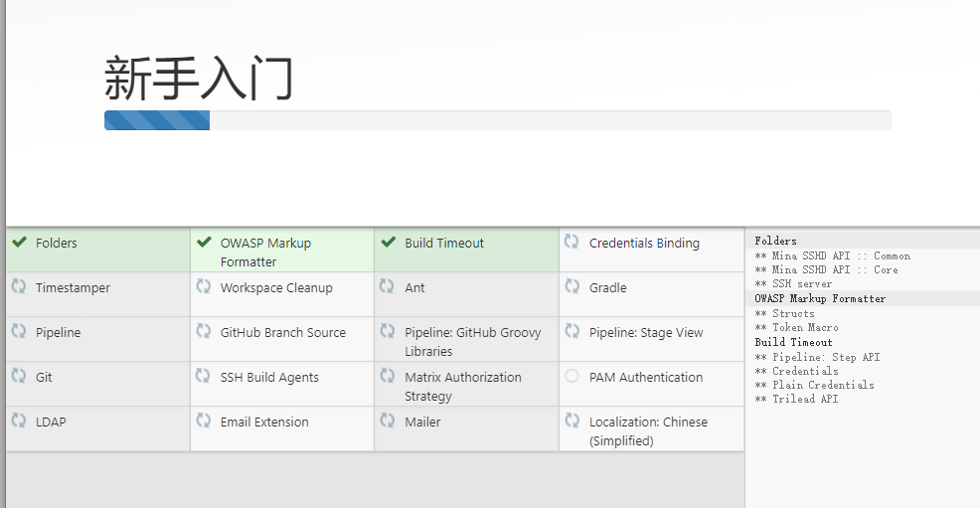Click the Gradle plugin name
The image size is (980, 508).
607,288
